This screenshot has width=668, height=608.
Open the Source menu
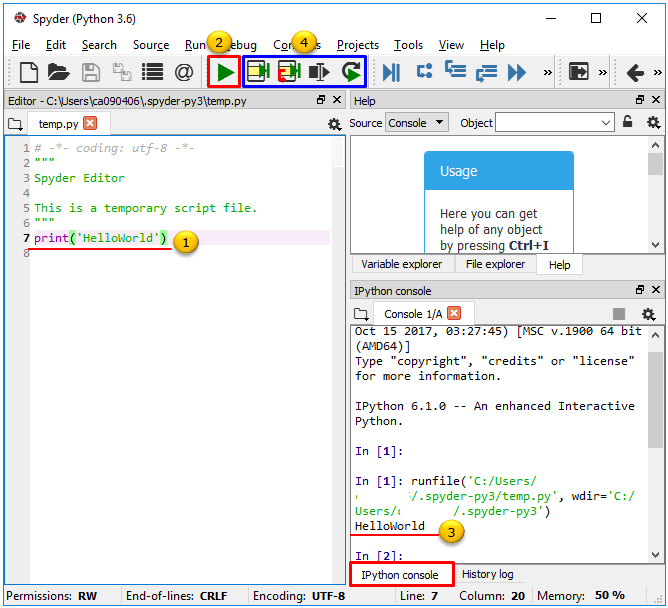point(151,45)
